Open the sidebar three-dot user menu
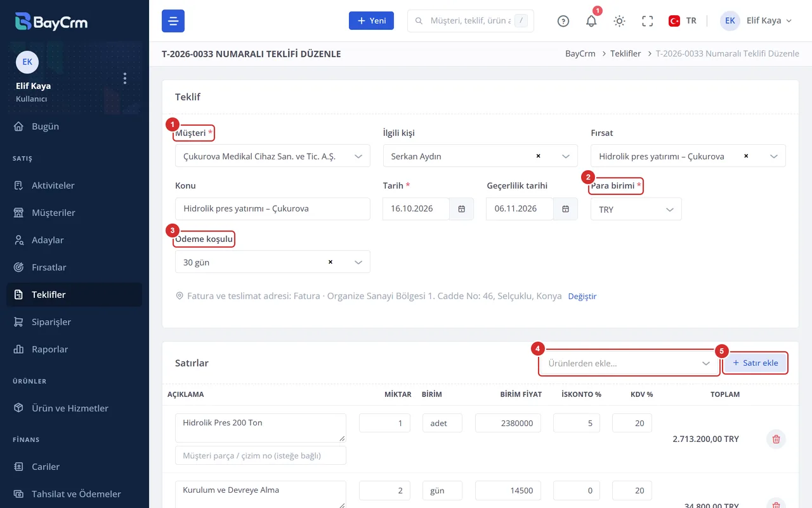 point(125,78)
